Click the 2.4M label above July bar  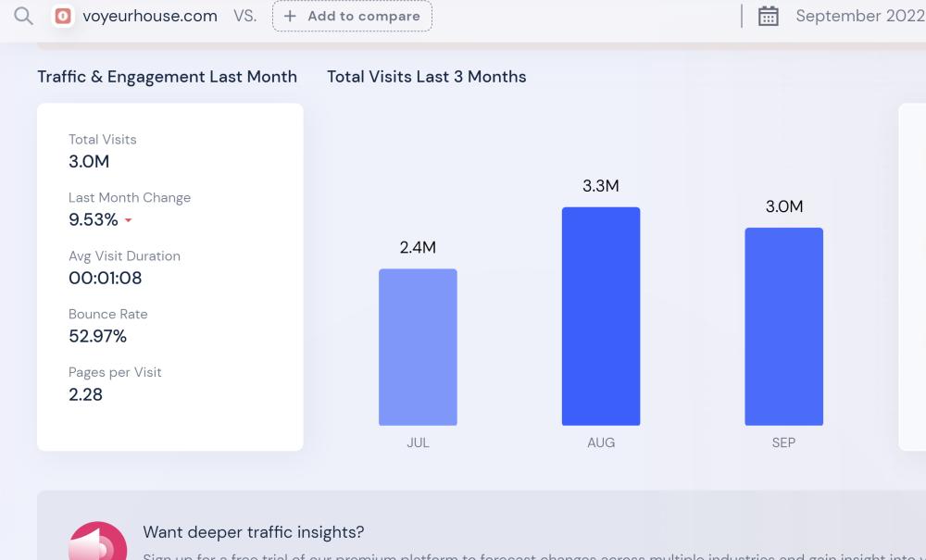[418, 247]
